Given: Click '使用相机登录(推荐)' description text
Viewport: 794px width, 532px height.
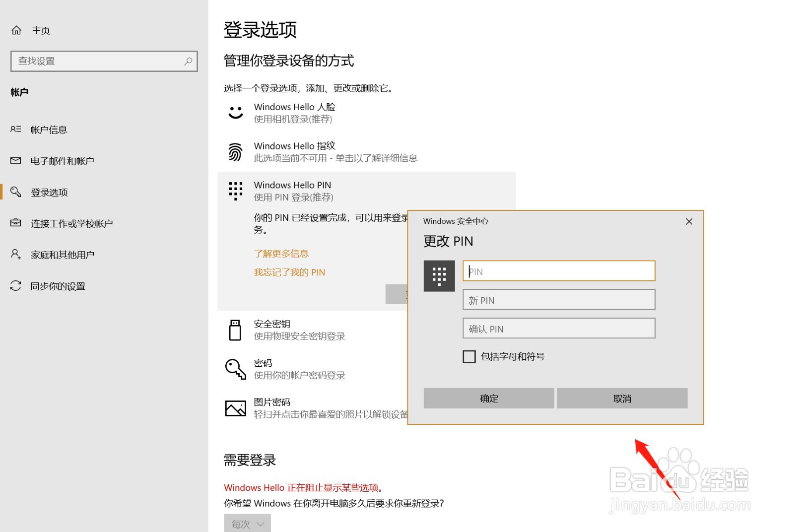Looking at the screenshot, I should [293, 119].
